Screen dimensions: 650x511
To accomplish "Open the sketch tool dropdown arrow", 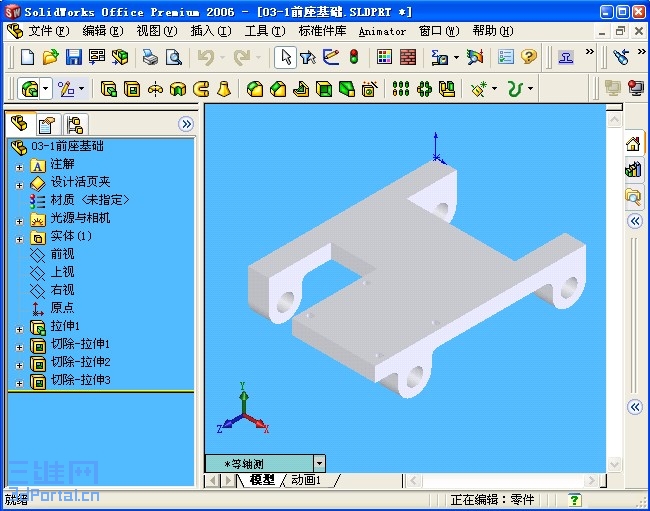I will 81,88.
